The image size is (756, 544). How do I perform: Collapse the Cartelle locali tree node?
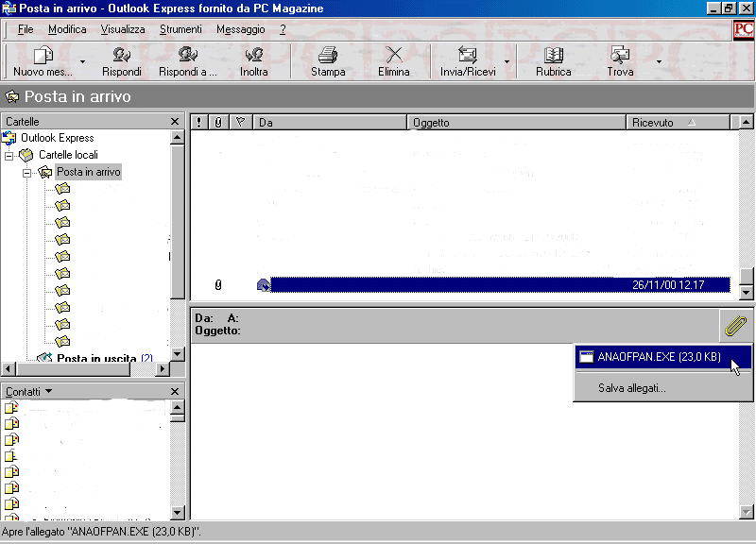9,156
